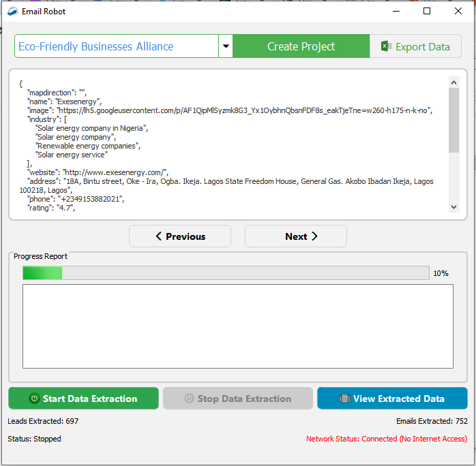
Task: Click the empty progress report log box
Action: click(x=238, y=326)
